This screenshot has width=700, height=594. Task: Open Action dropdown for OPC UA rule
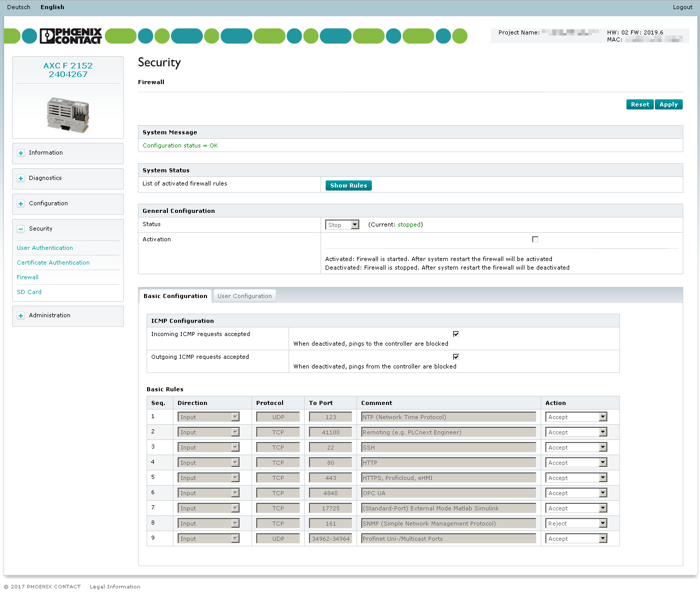coord(576,493)
